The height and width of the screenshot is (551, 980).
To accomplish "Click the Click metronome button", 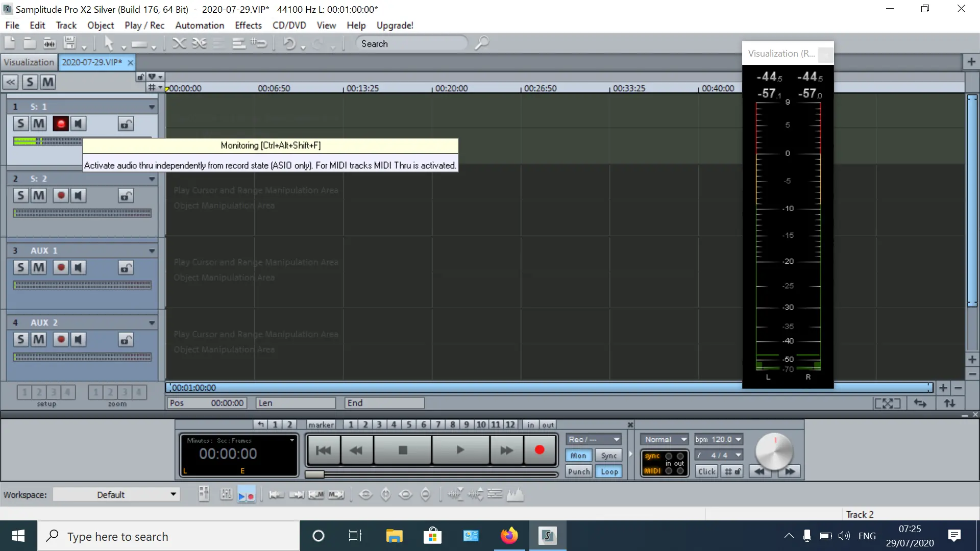I will coord(706,471).
